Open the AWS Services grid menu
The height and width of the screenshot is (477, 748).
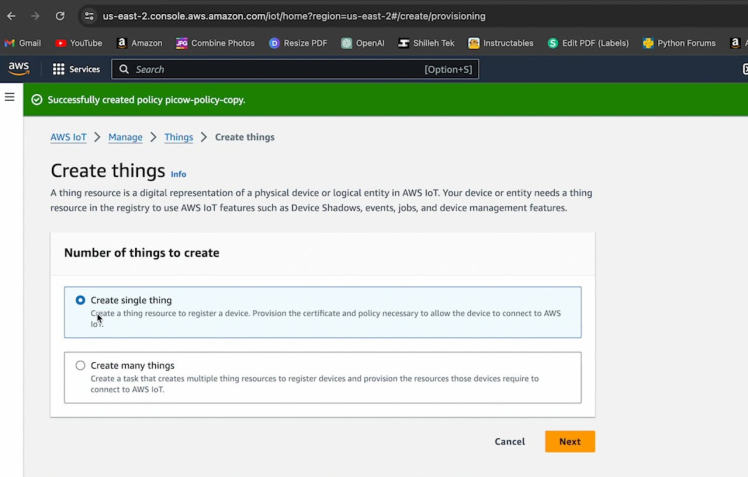pyautogui.click(x=76, y=69)
